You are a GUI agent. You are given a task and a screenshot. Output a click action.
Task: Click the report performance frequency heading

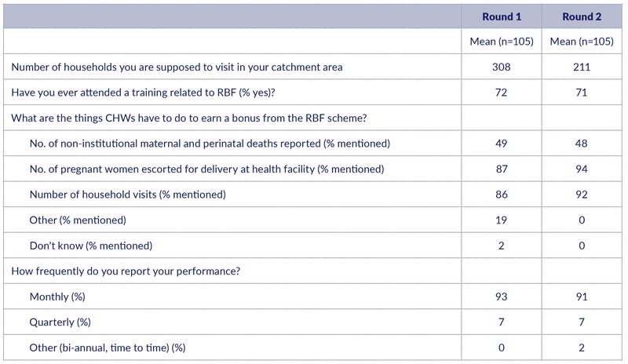tap(126, 271)
